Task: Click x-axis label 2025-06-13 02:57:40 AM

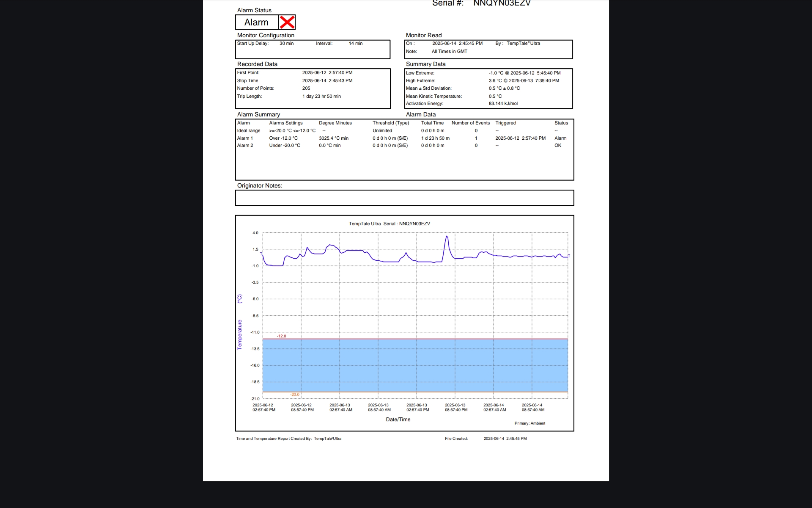Action: (340, 408)
